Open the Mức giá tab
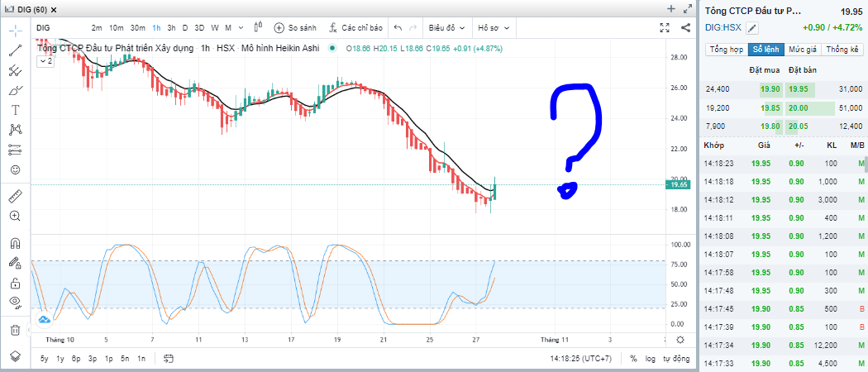The width and height of the screenshot is (868, 372). pyautogui.click(x=803, y=50)
